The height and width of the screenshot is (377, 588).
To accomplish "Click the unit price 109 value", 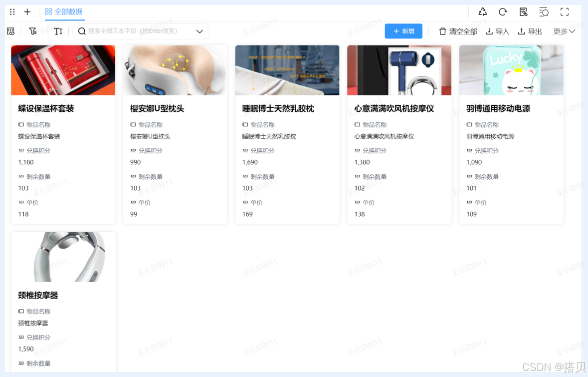I will tap(471, 214).
